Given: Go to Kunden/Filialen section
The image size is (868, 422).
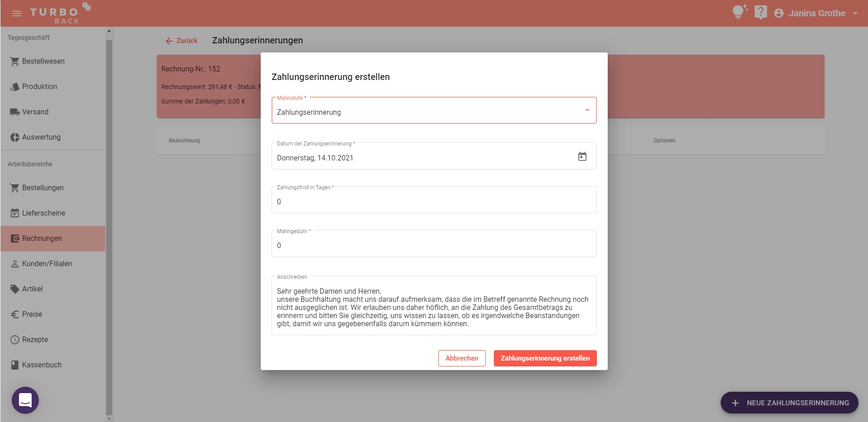Looking at the screenshot, I should [47, 264].
